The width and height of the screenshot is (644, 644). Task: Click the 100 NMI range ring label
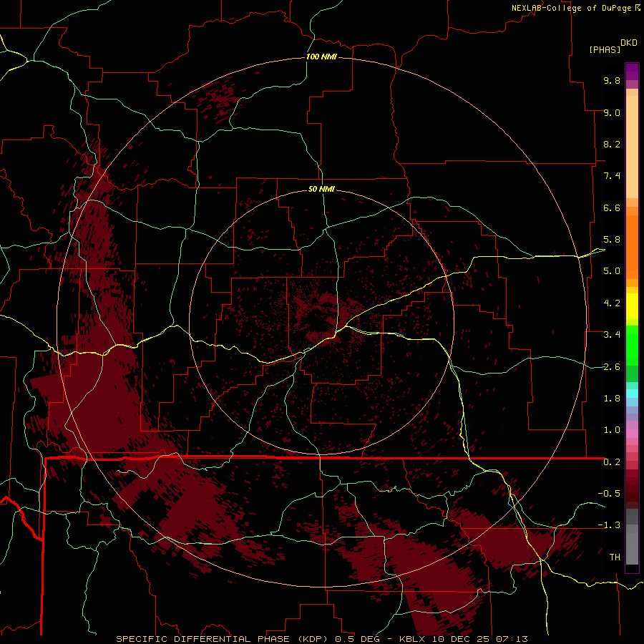(321, 57)
